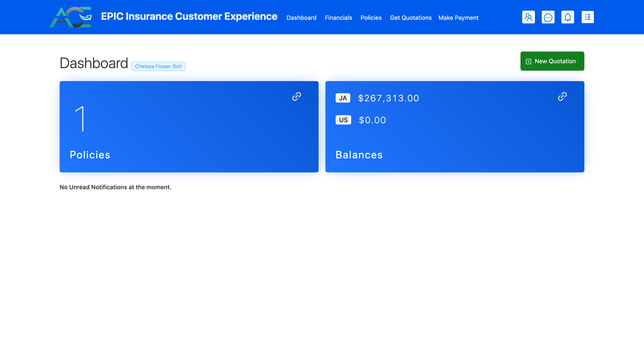The height and width of the screenshot is (344, 644).
Task: Go to Dashboard in navigation bar
Action: coord(301,18)
